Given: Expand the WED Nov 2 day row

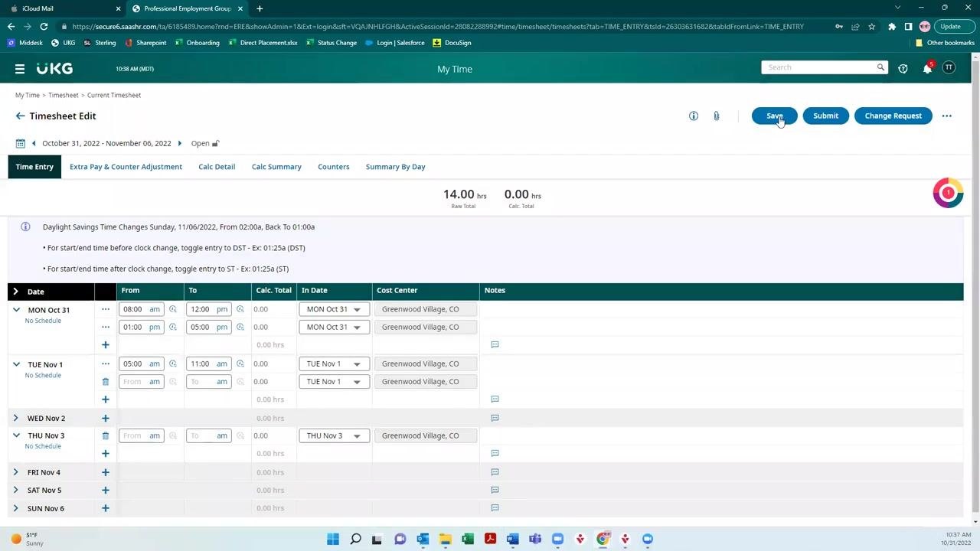Looking at the screenshot, I should (x=16, y=419).
